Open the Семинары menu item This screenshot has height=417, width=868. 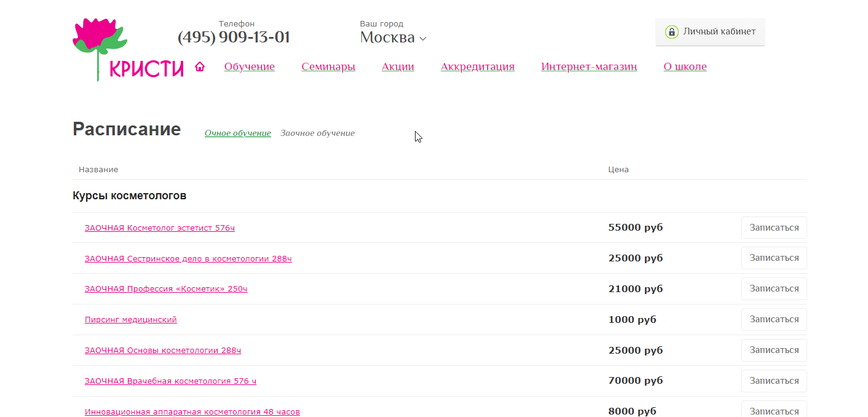(328, 67)
